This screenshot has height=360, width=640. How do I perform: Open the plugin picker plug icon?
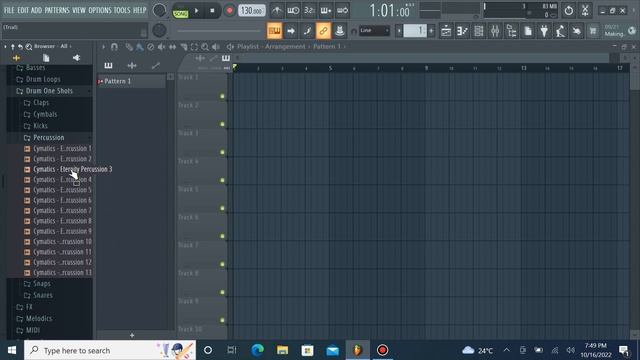tap(544, 31)
